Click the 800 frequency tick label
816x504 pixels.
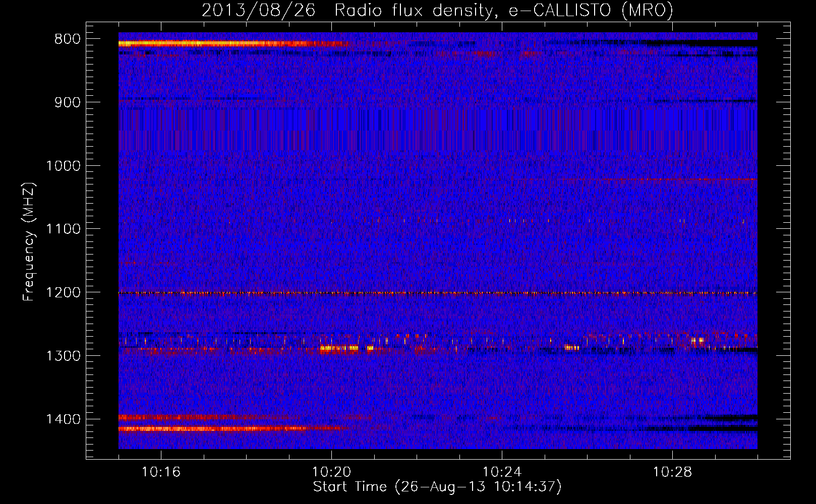67,39
